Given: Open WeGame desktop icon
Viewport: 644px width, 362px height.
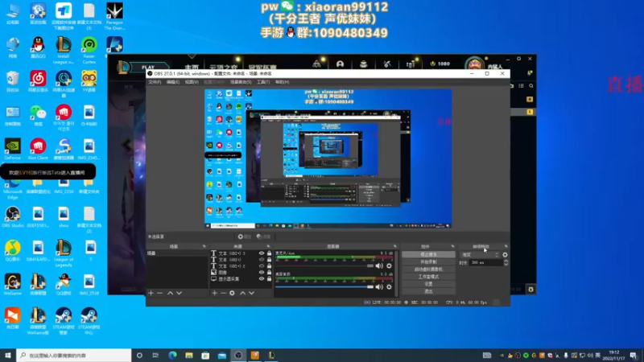Looking at the screenshot, I should [13, 285].
